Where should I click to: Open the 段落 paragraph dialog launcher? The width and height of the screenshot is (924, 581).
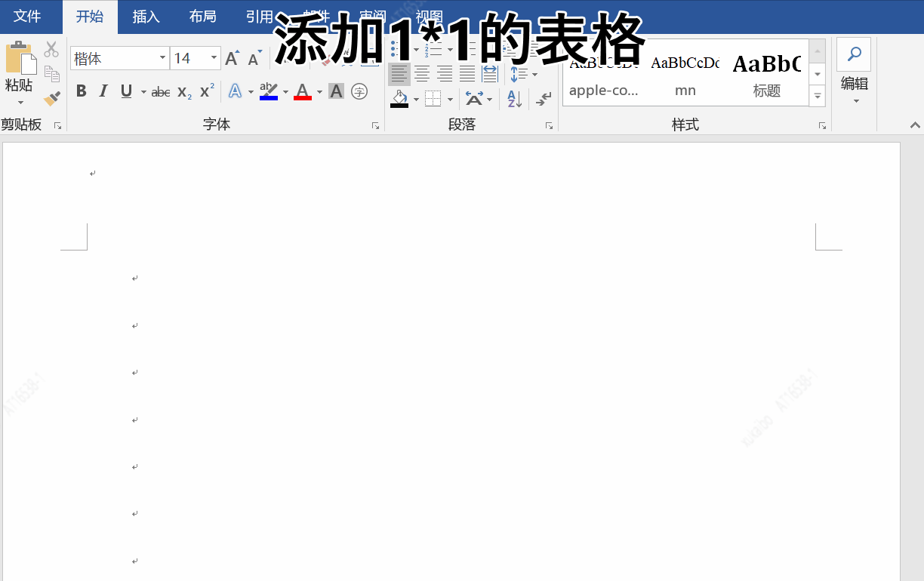click(x=549, y=126)
